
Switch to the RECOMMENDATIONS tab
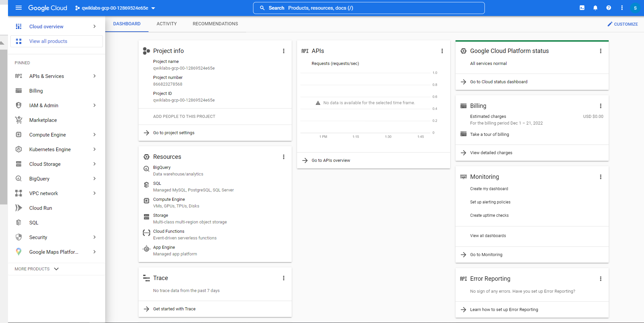pyautogui.click(x=215, y=24)
